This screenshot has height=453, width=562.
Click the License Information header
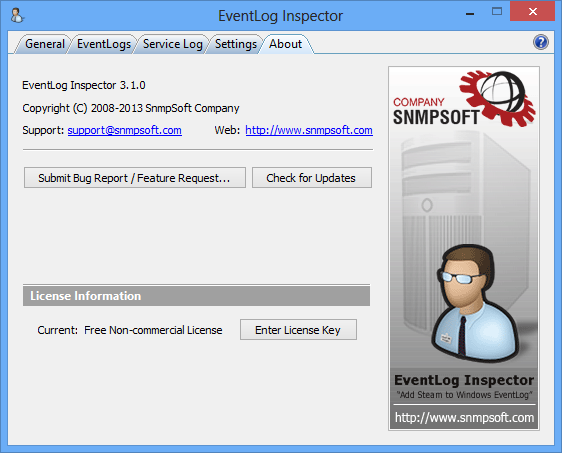(x=196, y=296)
